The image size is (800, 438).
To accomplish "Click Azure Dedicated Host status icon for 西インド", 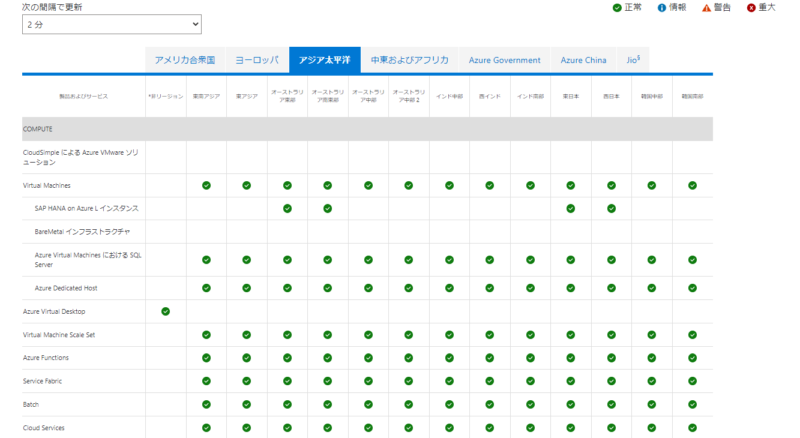I will coord(489,288).
